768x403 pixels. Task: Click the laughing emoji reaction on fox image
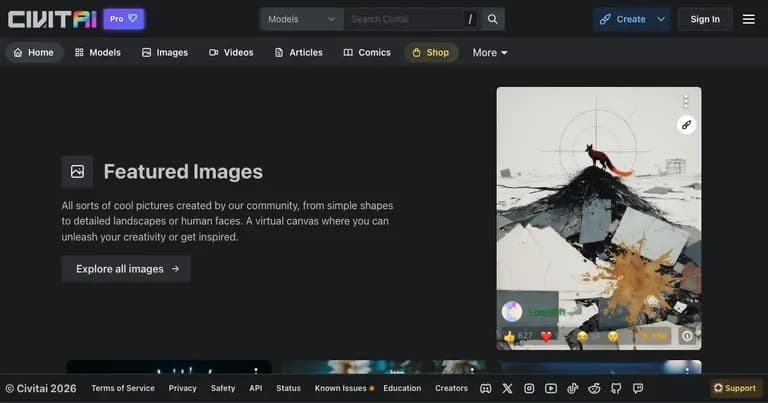coord(582,336)
